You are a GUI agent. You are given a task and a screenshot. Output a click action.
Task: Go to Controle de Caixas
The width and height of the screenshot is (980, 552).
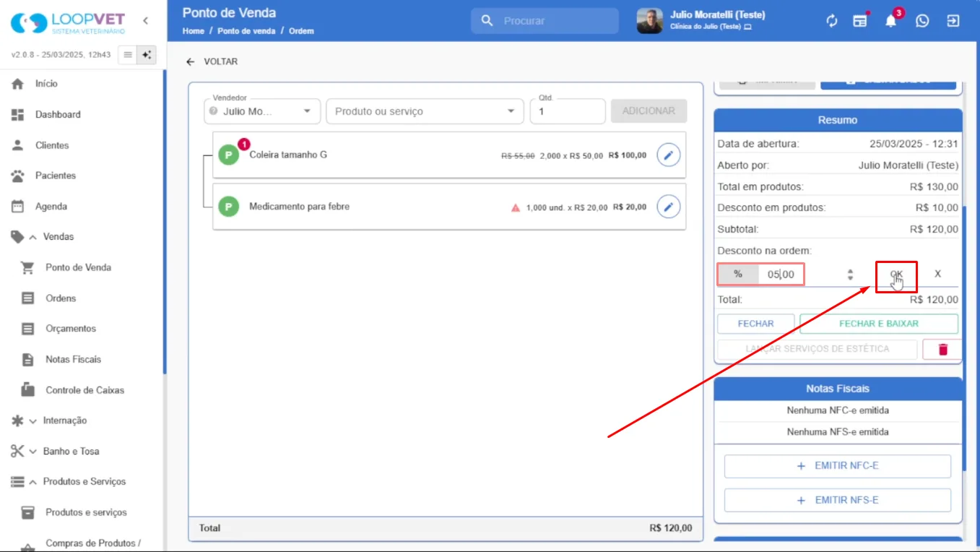[84, 390]
